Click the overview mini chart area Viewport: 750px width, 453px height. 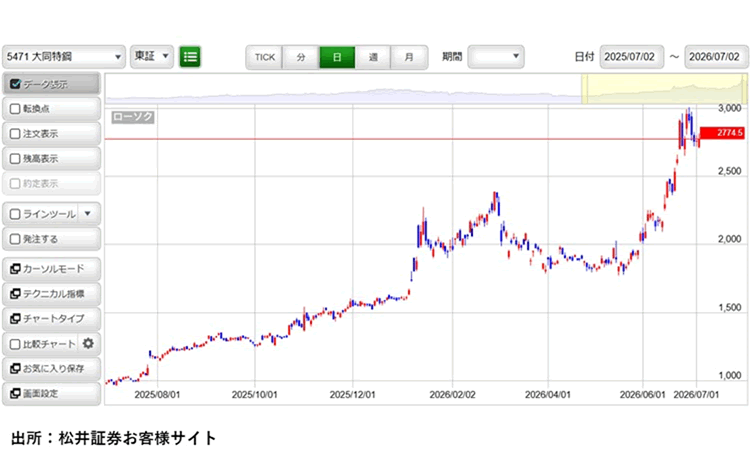click(426, 89)
